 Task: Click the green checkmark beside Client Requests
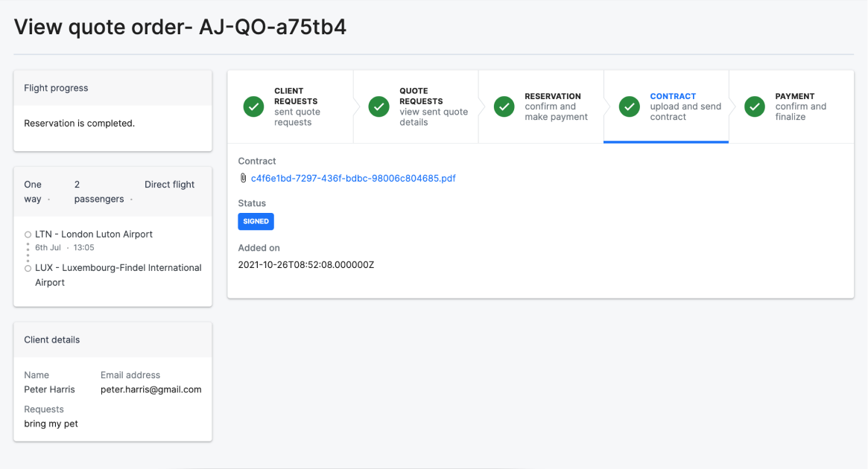(x=254, y=106)
